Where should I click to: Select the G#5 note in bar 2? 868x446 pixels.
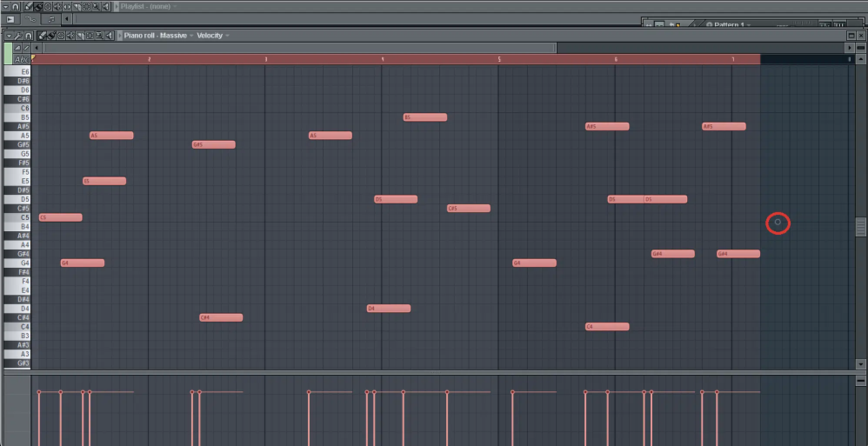214,145
